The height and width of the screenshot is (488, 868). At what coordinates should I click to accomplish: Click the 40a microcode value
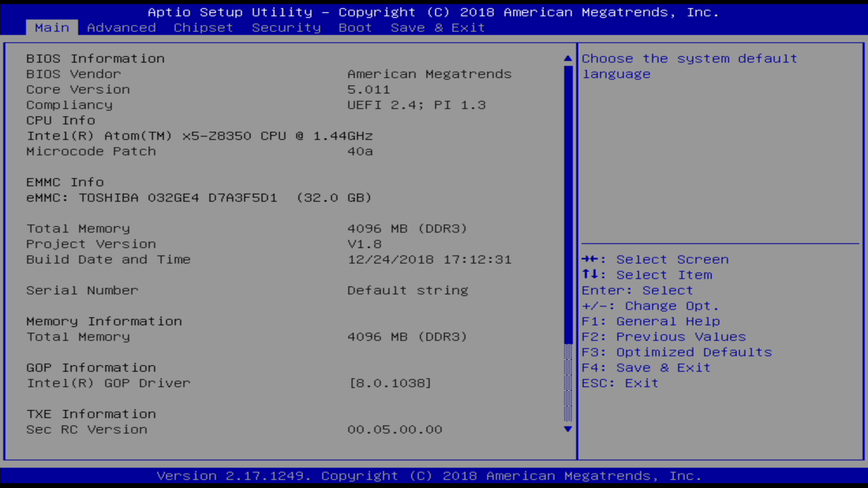coord(360,151)
